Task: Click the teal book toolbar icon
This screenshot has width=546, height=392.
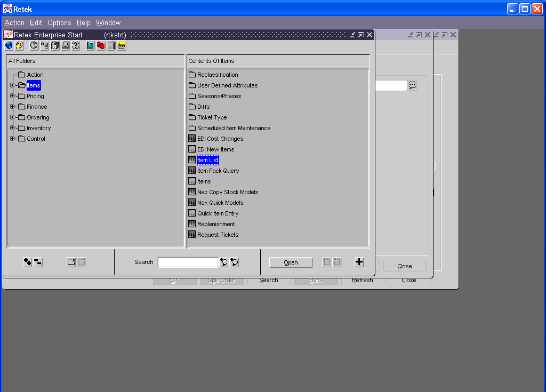Action: 91,46
